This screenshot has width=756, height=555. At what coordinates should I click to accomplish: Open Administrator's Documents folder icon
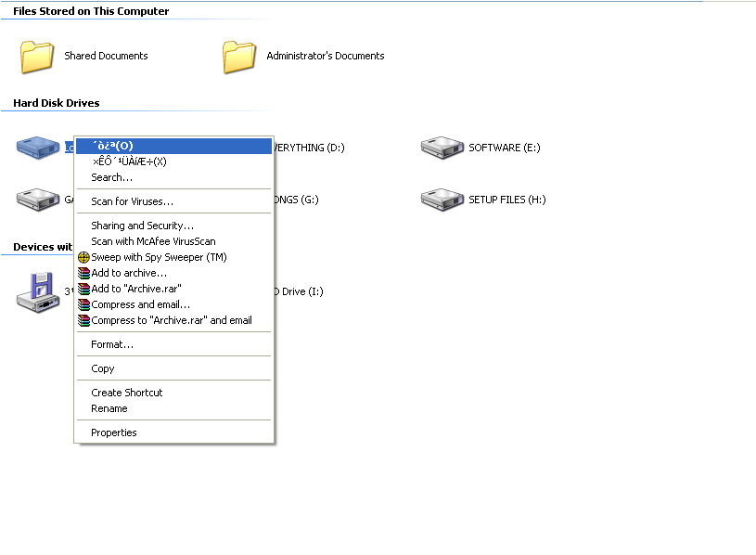pyautogui.click(x=239, y=57)
